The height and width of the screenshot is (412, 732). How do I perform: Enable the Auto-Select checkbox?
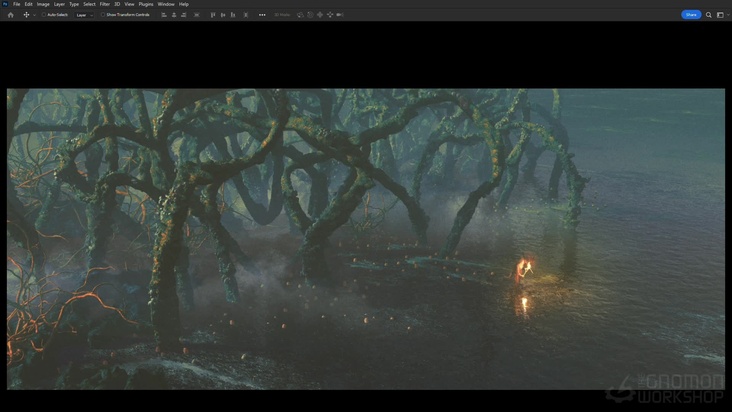(43, 15)
